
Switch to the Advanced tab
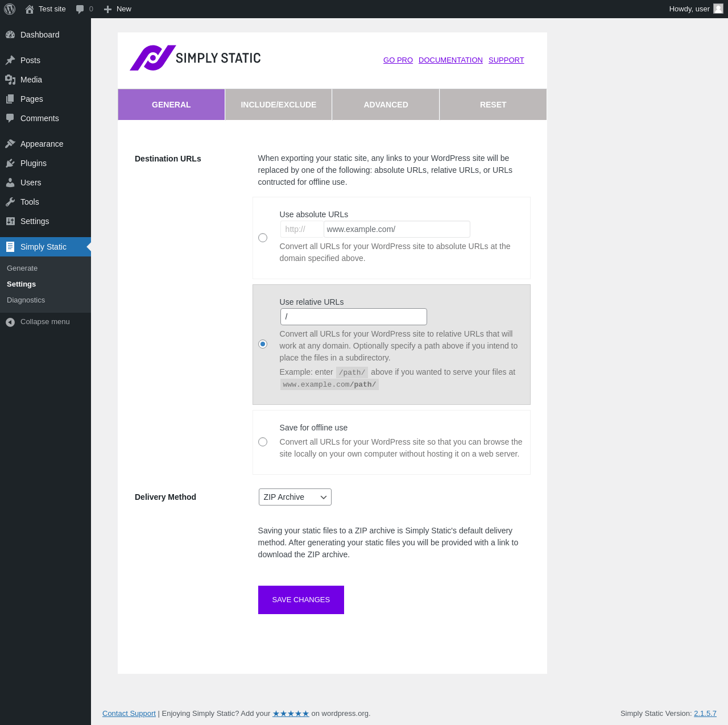coord(386,105)
